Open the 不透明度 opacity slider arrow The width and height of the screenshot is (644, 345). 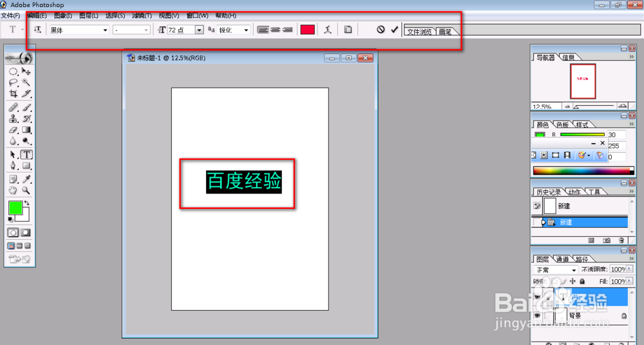coord(630,269)
